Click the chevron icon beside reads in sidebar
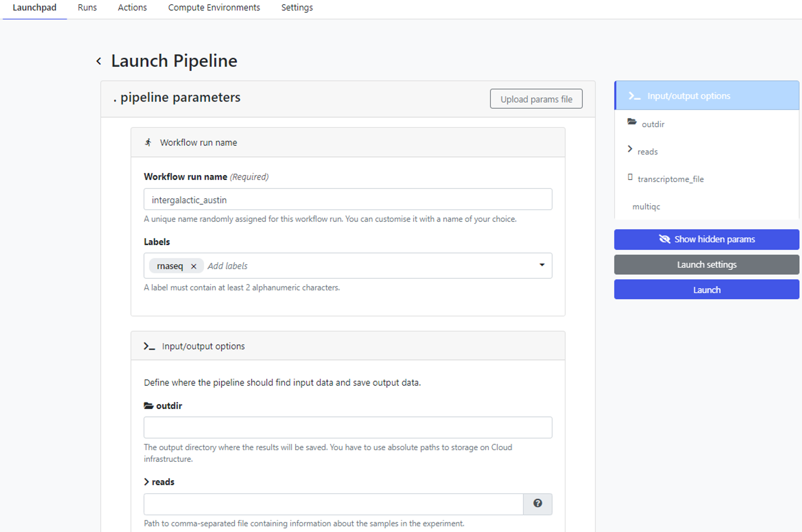The width and height of the screenshot is (802, 532). tap(630, 149)
